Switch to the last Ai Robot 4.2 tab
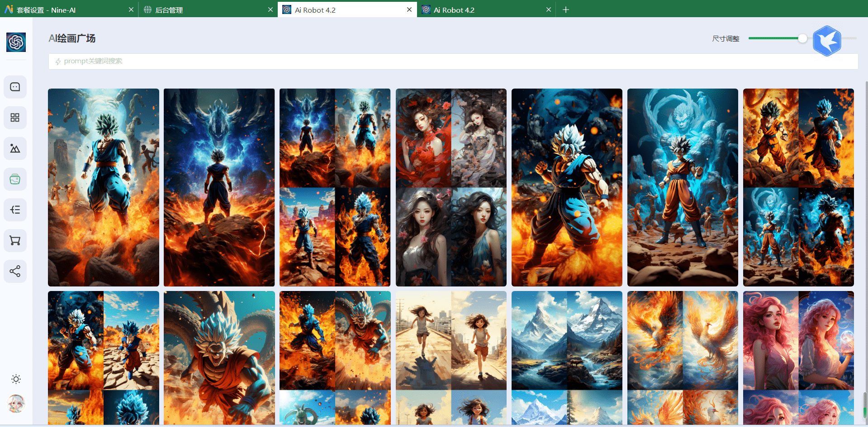 pos(486,9)
